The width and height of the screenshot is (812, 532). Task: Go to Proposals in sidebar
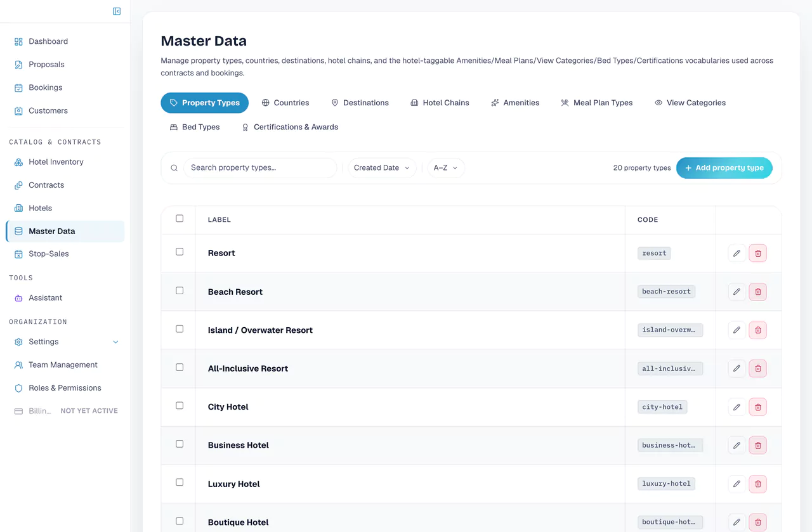pos(65,65)
